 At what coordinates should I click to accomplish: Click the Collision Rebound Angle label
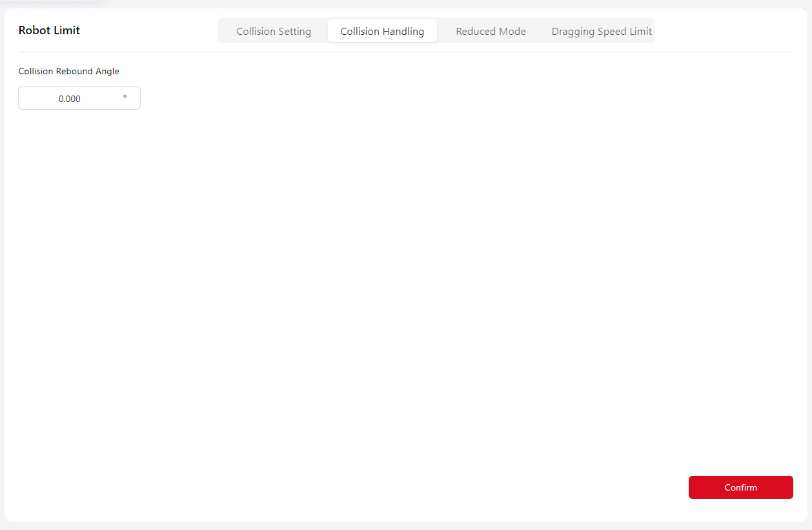pos(68,71)
